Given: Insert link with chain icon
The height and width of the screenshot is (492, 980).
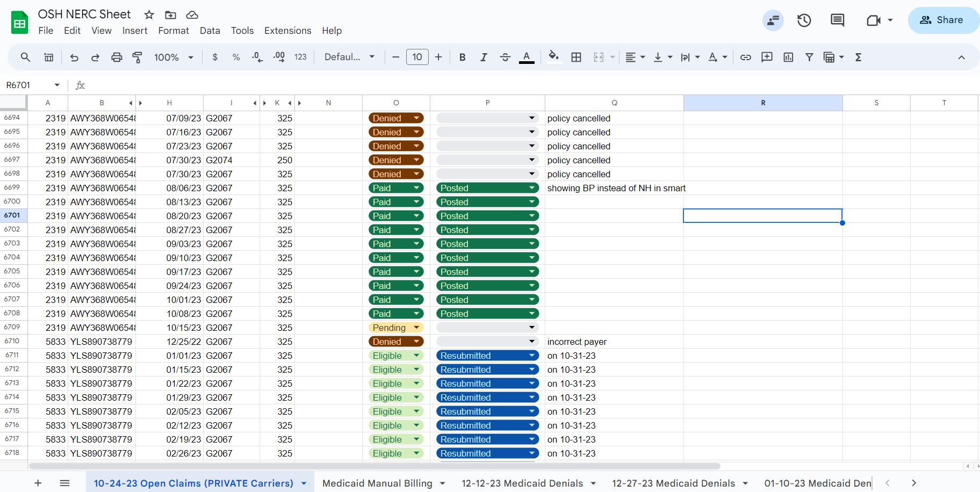Looking at the screenshot, I should [x=745, y=57].
